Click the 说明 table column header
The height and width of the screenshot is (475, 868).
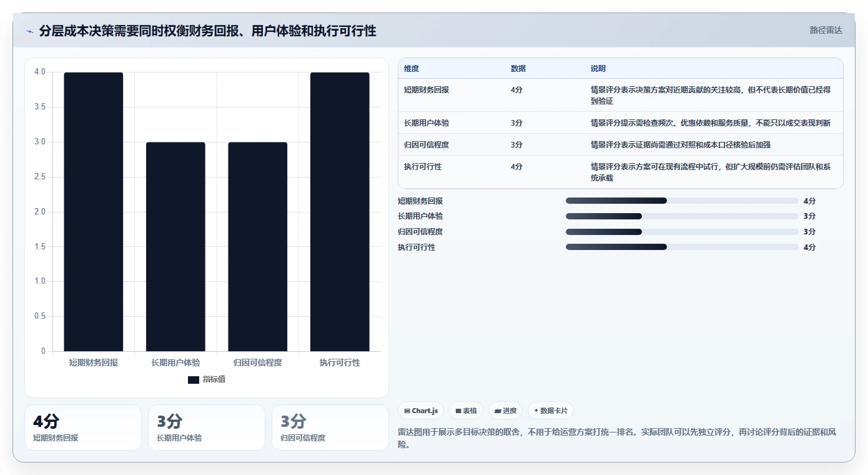(x=598, y=69)
